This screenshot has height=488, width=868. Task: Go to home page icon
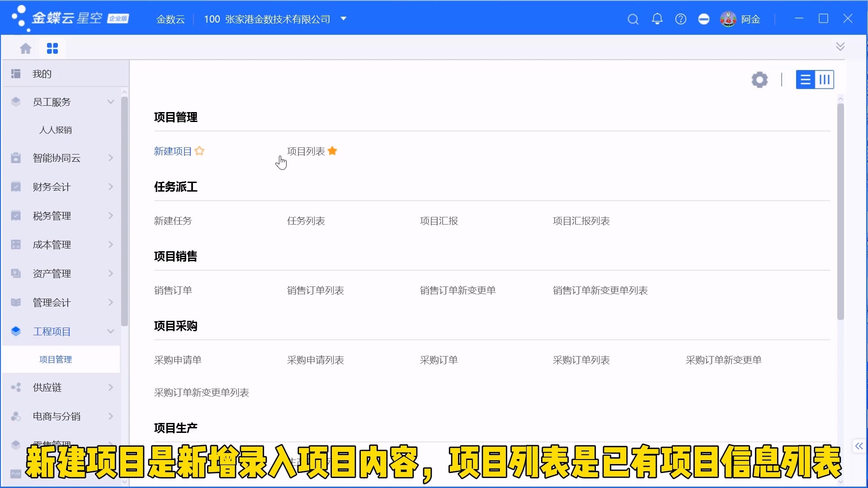(26, 48)
